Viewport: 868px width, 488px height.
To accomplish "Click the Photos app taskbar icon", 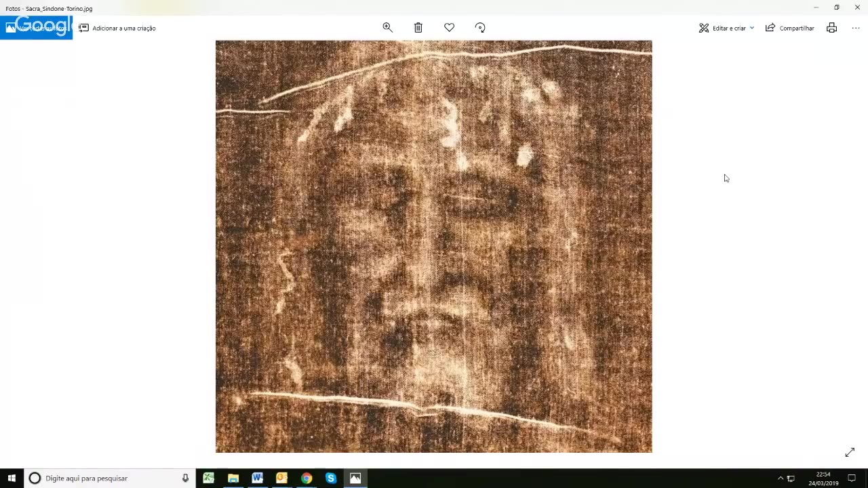I will (x=355, y=478).
